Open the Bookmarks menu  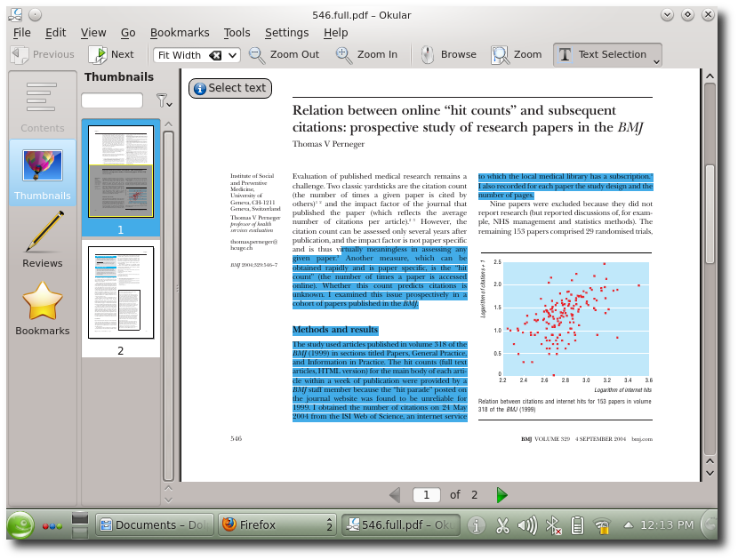(180, 32)
